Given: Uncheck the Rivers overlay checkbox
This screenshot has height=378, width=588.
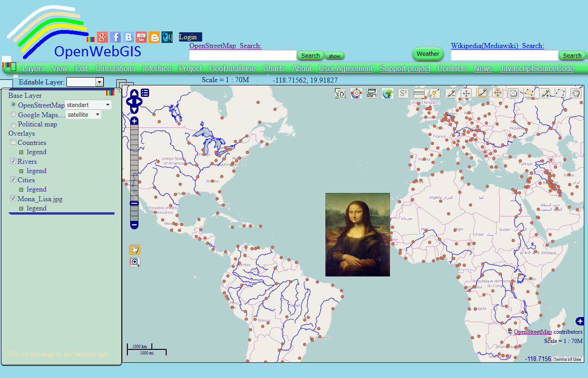Looking at the screenshot, I should pyautogui.click(x=13, y=161).
